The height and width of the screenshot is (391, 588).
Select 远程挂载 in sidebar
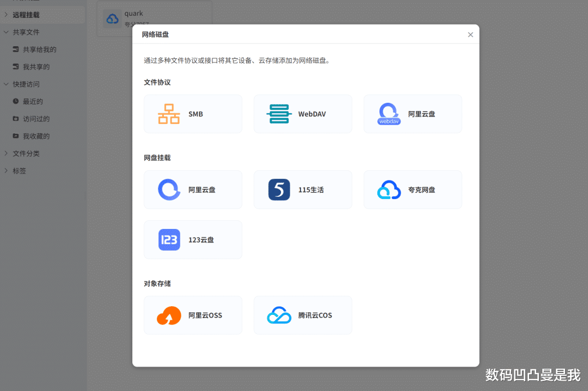click(26, 15)
